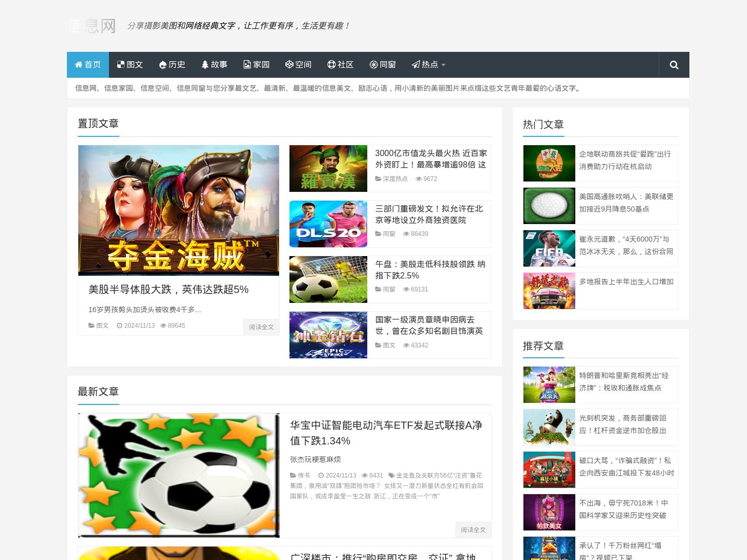Open article 不出海，毋宁死7018米

tap(624, 509)
